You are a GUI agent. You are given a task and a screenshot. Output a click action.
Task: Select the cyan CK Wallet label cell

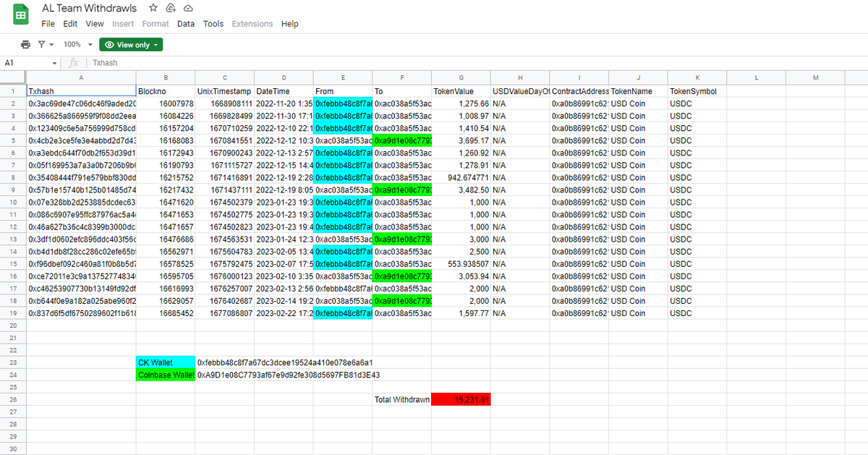click(166, 362)
